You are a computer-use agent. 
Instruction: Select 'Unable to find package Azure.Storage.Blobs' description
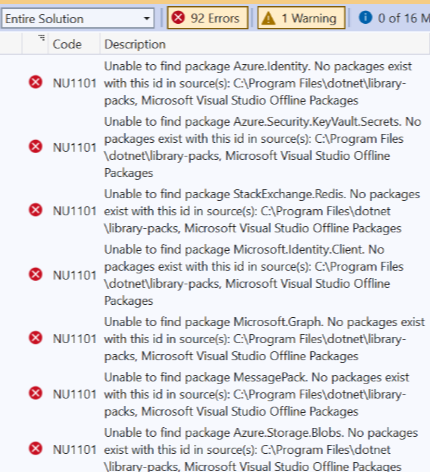point(261,449)
